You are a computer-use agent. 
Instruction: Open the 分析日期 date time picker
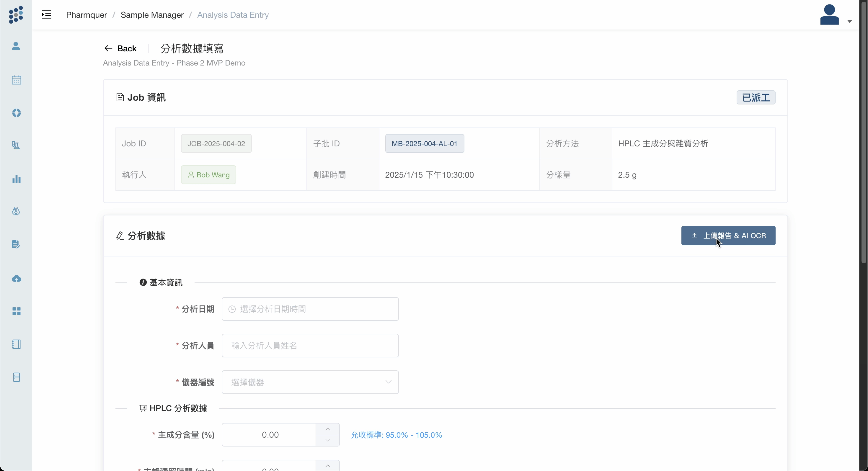point(310,309)
